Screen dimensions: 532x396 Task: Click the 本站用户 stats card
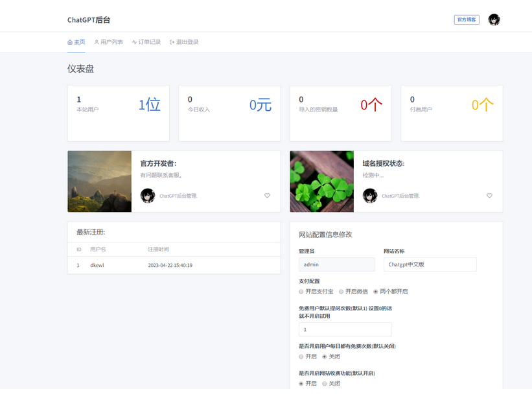[119, 113]
